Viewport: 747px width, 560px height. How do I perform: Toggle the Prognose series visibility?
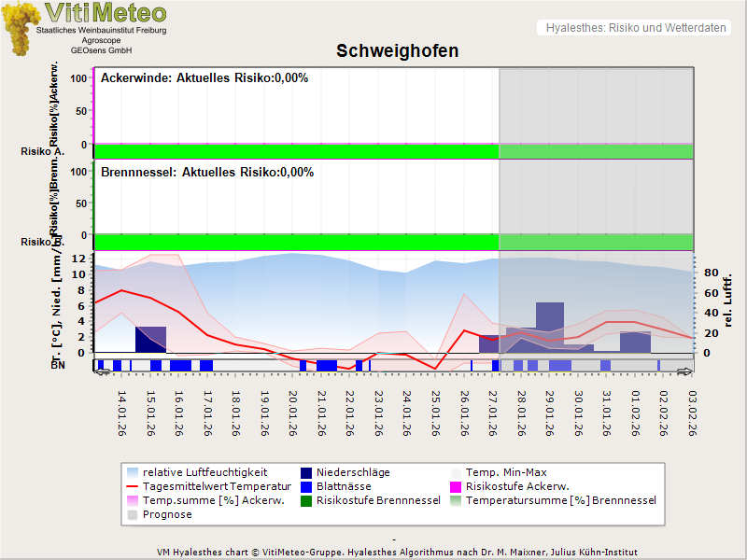click(x=133, y=514)
